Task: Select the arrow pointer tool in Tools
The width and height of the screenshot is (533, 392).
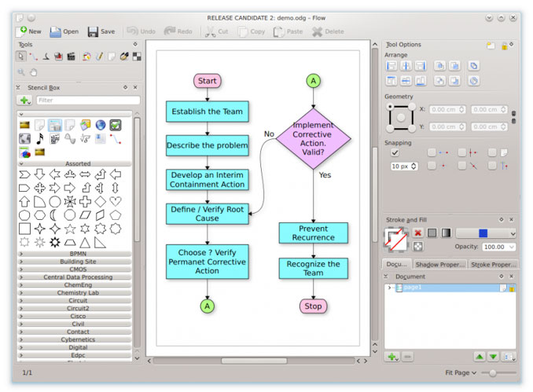Action: click(21, 57)
